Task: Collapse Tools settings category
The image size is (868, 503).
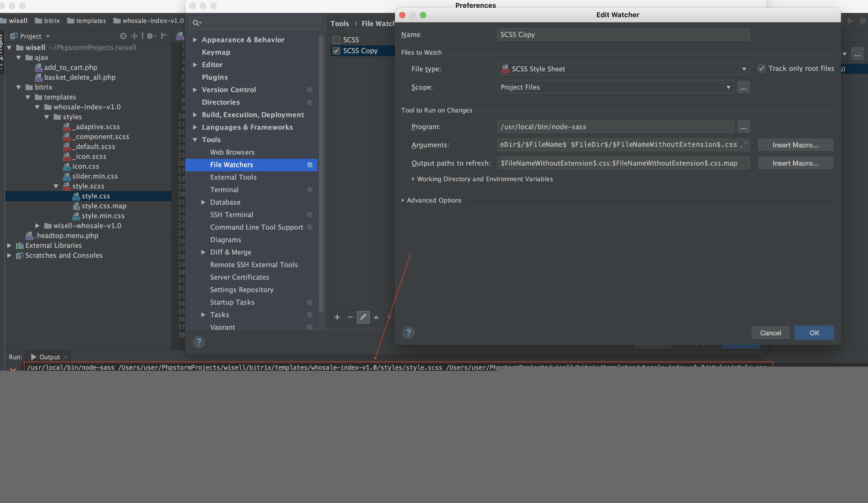Action: tap(195, 140)
